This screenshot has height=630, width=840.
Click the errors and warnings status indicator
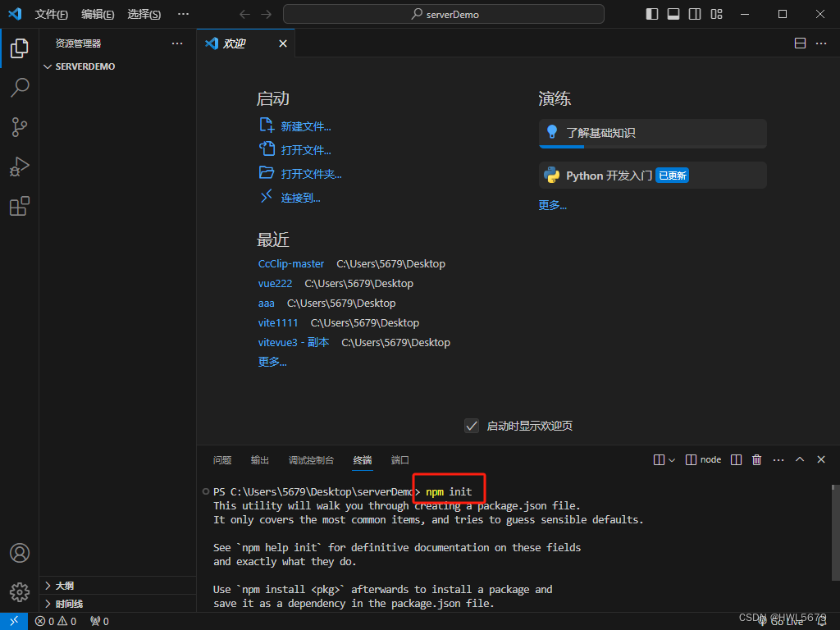(56, 622)
